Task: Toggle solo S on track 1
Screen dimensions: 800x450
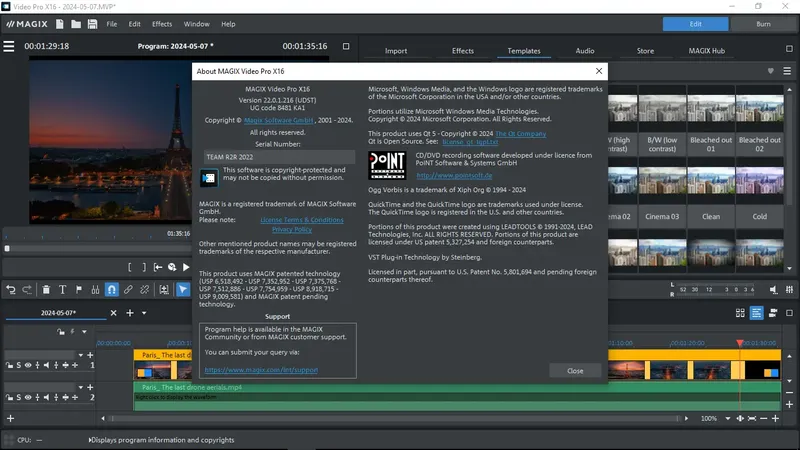Action: [19, 365]
